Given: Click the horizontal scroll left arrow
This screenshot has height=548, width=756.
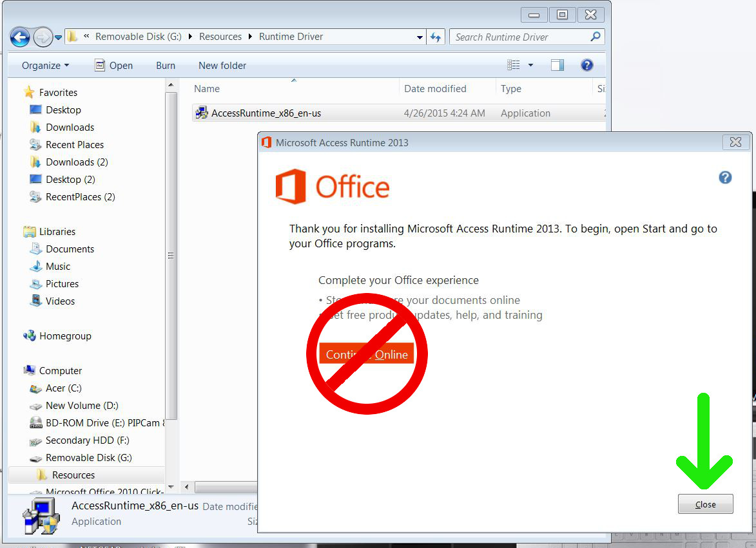Looking at the screenshot, I should point(187,487).
